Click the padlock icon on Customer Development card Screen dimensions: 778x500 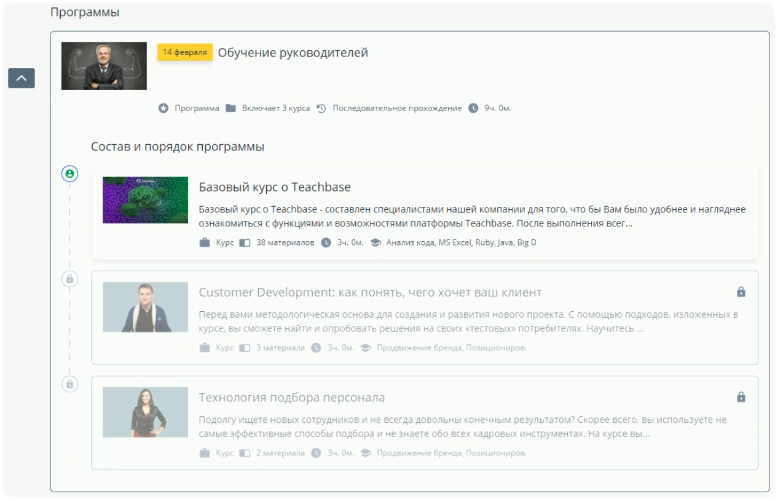pyautogui.click(x=741, y=292)
